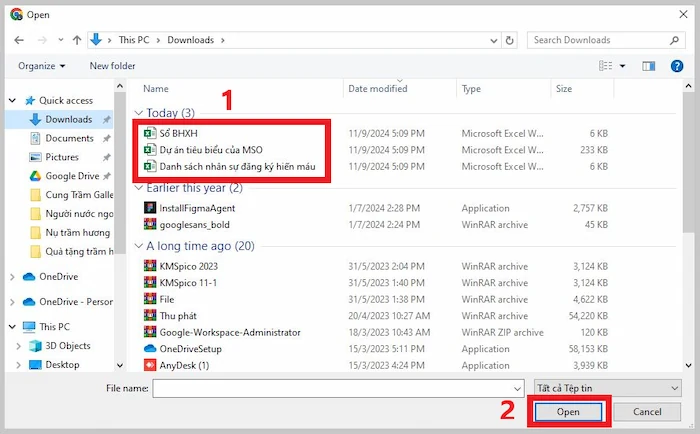Viewport: 700px width, 434px height.
Task: Open Documents in the sidebar
Action: pos(69,138)
